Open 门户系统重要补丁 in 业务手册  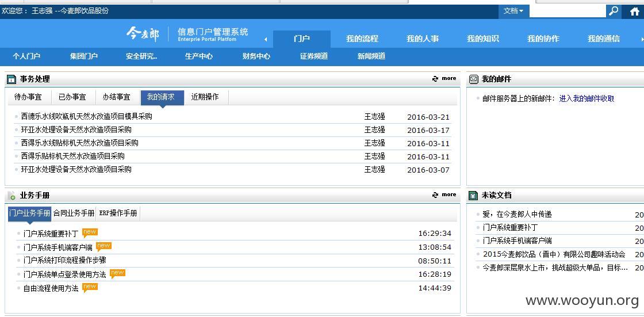(51, 234)
